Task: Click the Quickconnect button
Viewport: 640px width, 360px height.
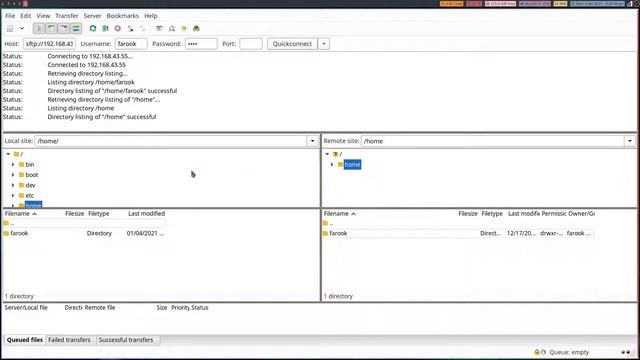Action: click(292, 44)
